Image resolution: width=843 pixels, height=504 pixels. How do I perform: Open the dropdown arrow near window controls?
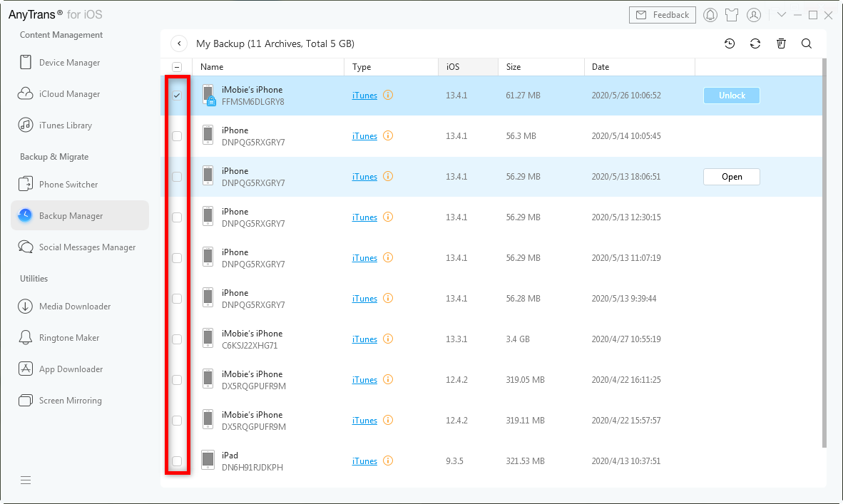(x=782, y=14)
